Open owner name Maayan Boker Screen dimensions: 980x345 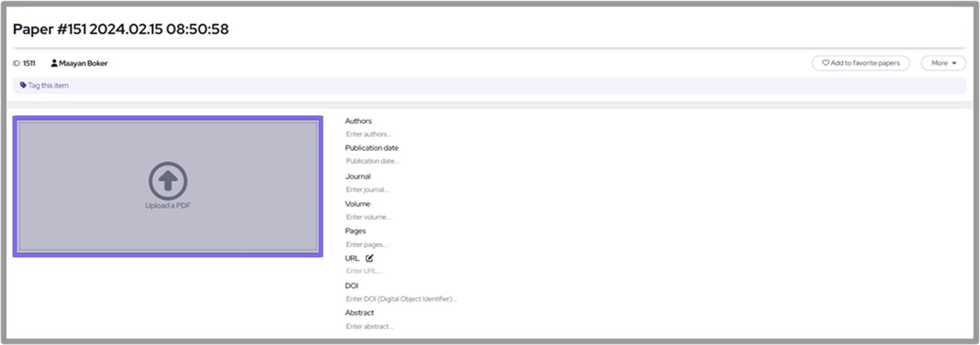point(83,63)
